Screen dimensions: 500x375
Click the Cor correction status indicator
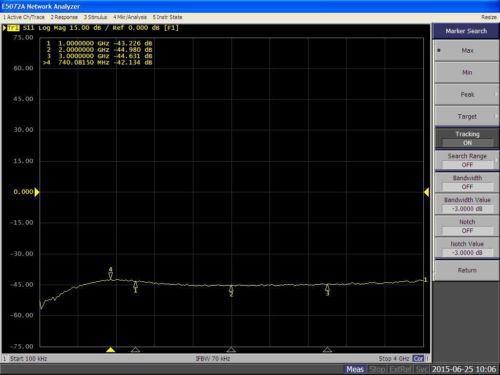pyautogui.click(x=418, y=359)
